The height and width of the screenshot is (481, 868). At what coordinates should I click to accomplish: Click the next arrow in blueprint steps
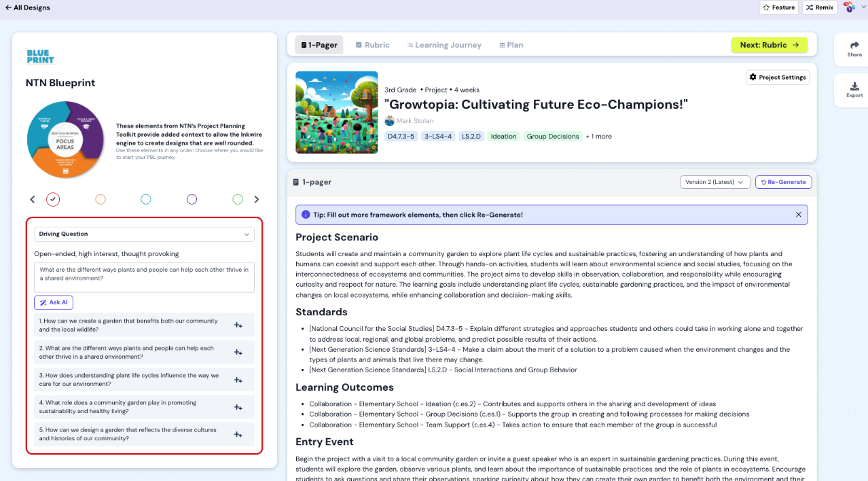256,199
